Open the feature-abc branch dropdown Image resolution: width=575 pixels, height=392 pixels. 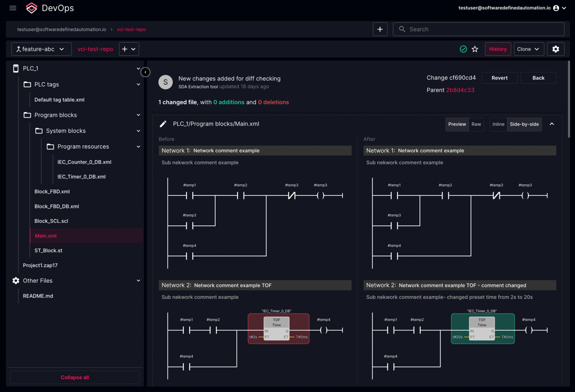pyautogui.click(x=41, y=49)
